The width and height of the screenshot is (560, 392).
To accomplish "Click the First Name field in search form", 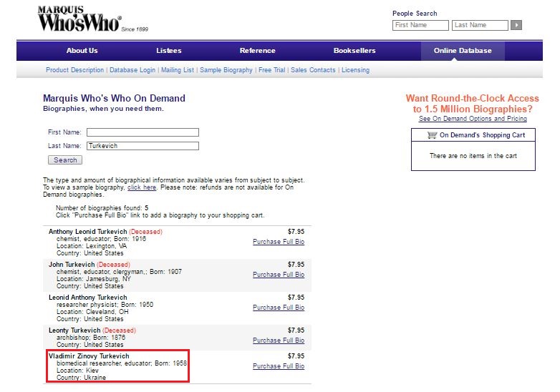I will [x=143, y=132].
